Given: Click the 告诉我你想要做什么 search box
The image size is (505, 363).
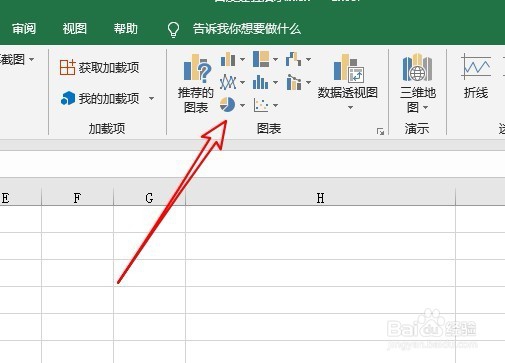Looking at the screenshot, I should point(247,29).
